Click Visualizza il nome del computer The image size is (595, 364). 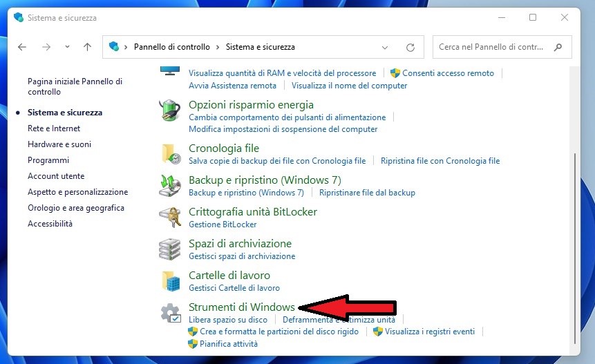(x=349, y=86)
